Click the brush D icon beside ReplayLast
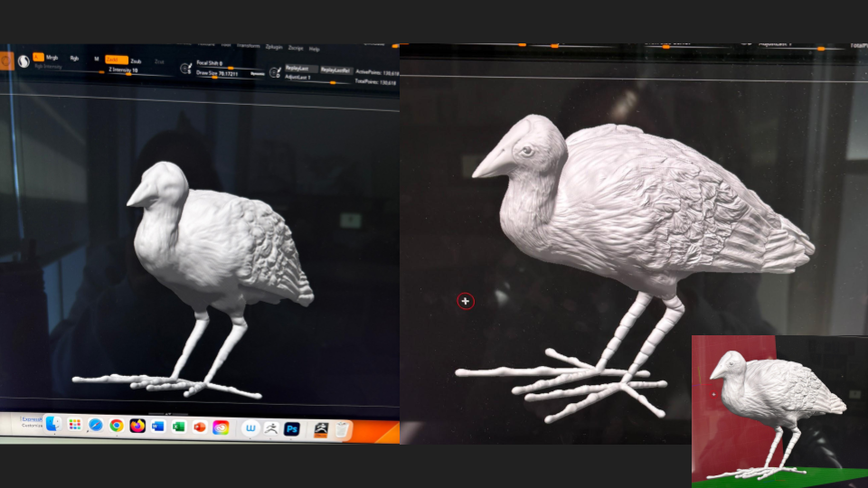 pos(275,72)
